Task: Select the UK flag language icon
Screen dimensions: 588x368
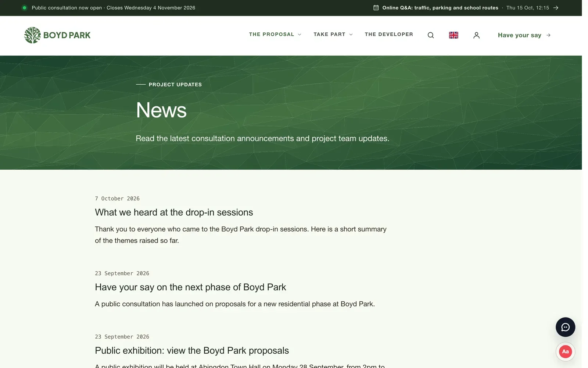Action: pos(453,35)
